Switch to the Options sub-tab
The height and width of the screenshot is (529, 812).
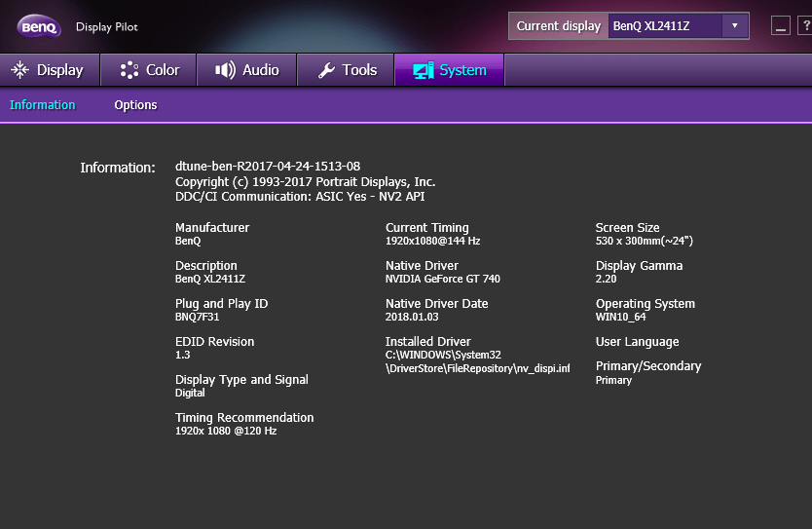point(135,104)
